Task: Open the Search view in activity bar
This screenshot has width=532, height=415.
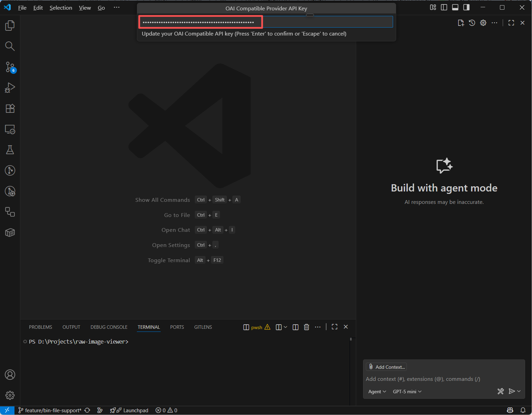Action: pos(10,46)
